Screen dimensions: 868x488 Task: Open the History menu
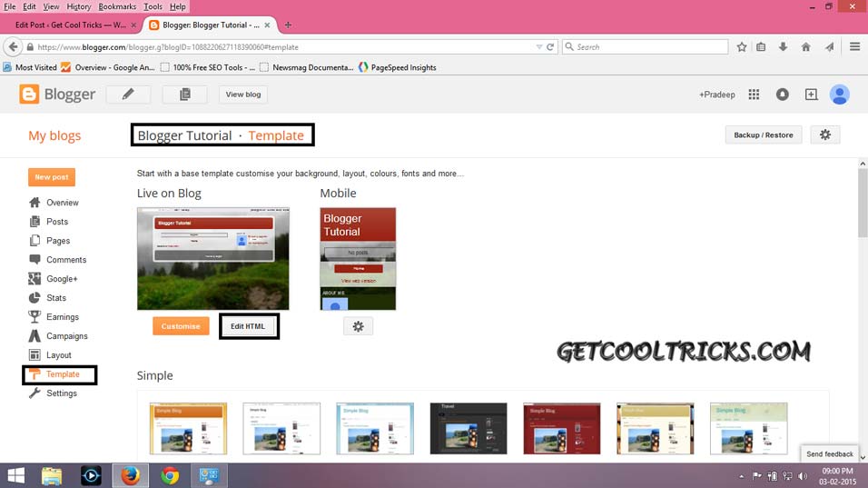point(79,6)
